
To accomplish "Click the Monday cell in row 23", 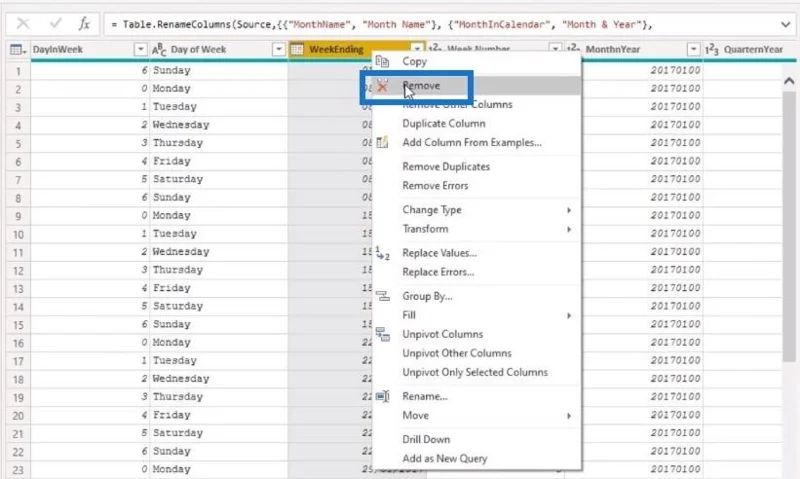I will (x=218, y=469).
